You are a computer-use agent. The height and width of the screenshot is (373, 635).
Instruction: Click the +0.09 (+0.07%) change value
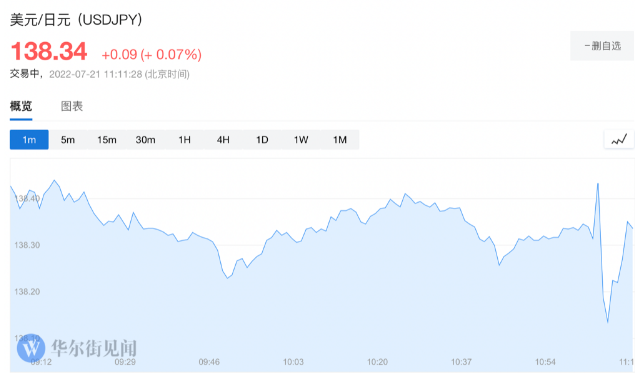151,54
